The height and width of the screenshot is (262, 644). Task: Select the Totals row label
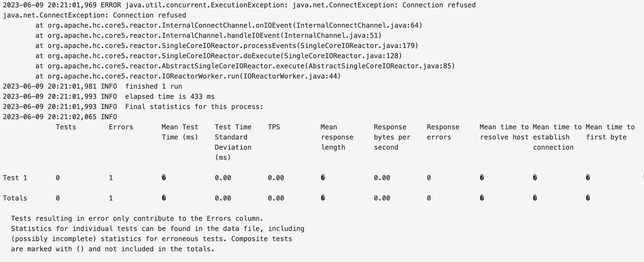point(15,198)
